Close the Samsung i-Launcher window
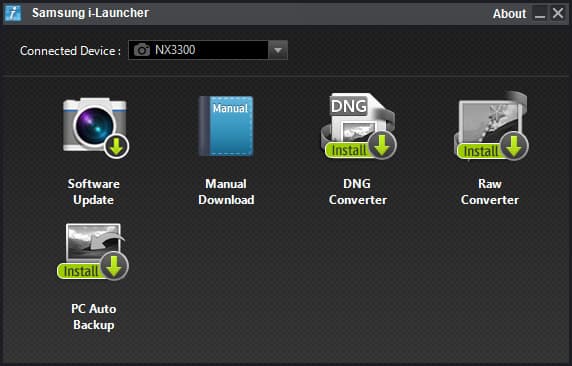The image size is (572, 366). pos(558,14)
